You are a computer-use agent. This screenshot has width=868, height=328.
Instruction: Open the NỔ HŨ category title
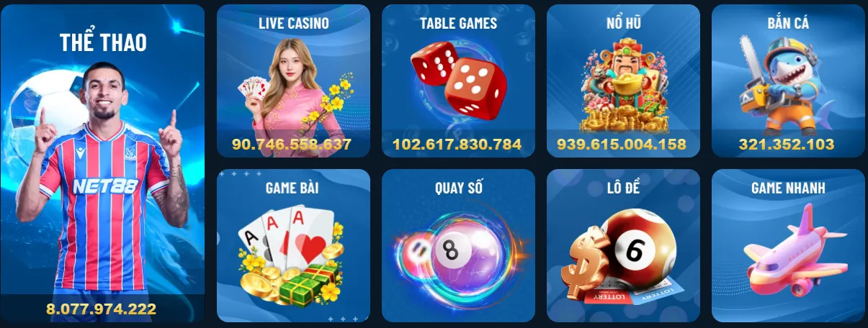[x=624, y=23]
